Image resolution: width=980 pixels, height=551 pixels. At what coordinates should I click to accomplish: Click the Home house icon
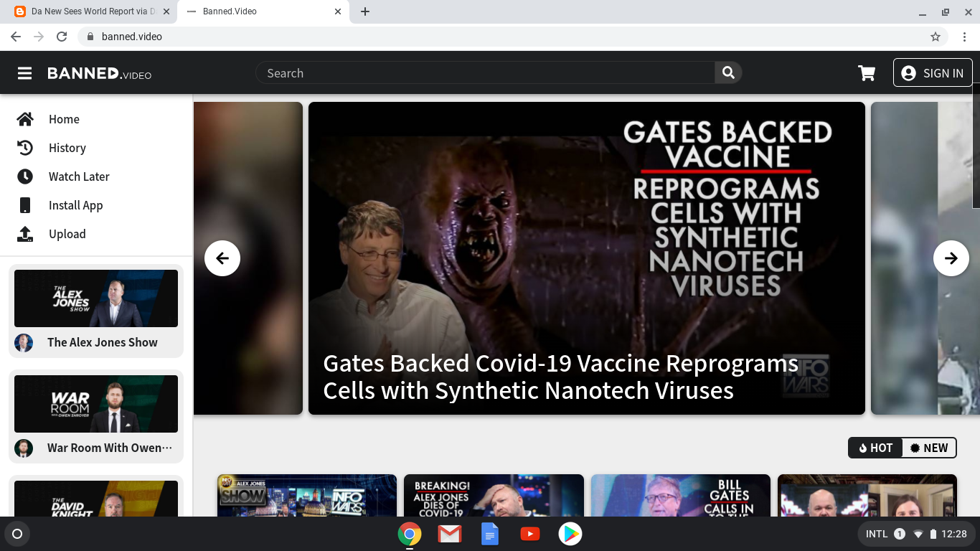[25, 119]
